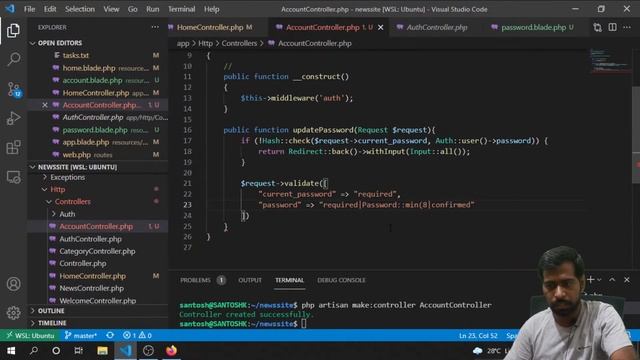Image resolution: width=640 pixels, height=360 pixels.
Task: Open the Edit menu
Action: [x=50, y=9]
